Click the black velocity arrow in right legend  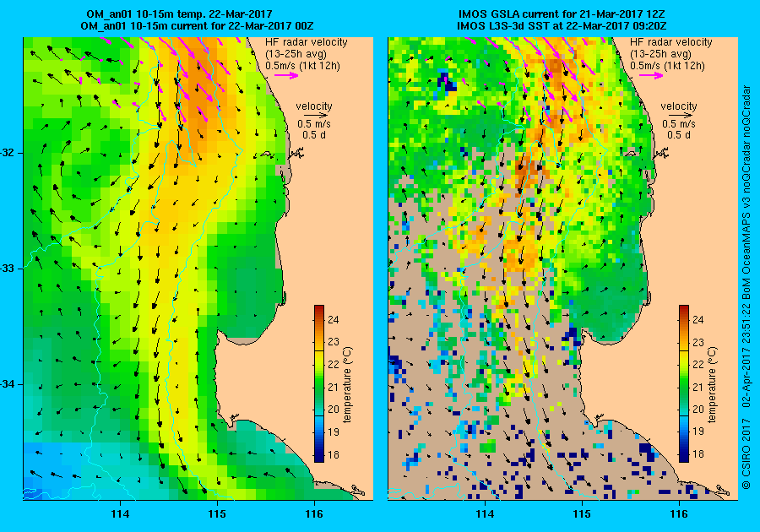click(681, 116)
